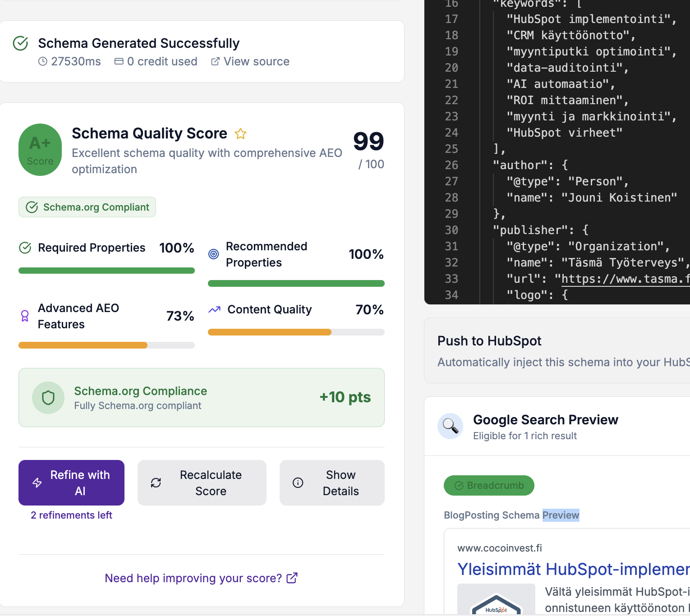Screen dimensions: 690x616
Task: Click the Schema.org Compliant badge
Action: [x=87, y=207]
